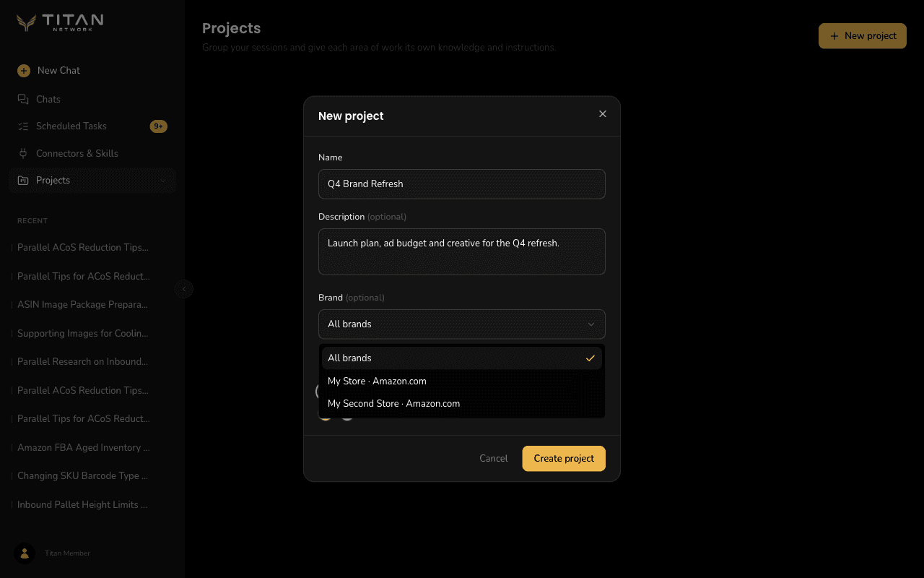Viewport: 924px width, 578px height.
Task: Close the New project dialog with X
Action: 603,114
